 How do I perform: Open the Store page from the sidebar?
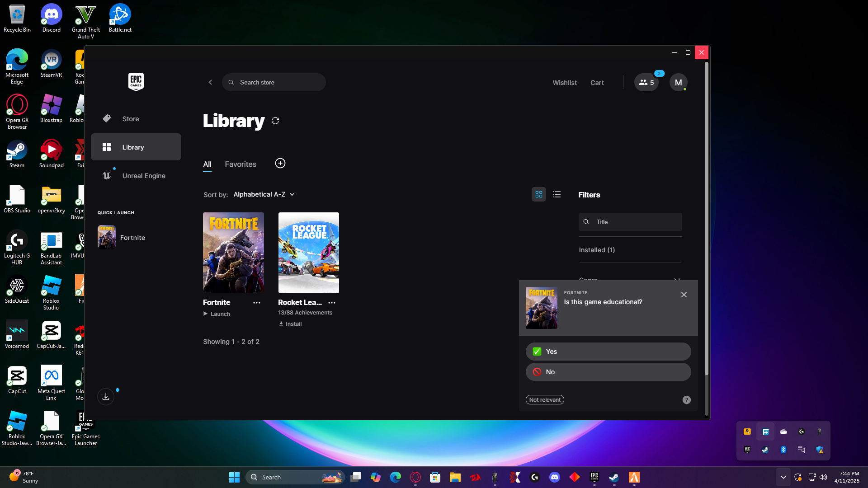point(136,119)
